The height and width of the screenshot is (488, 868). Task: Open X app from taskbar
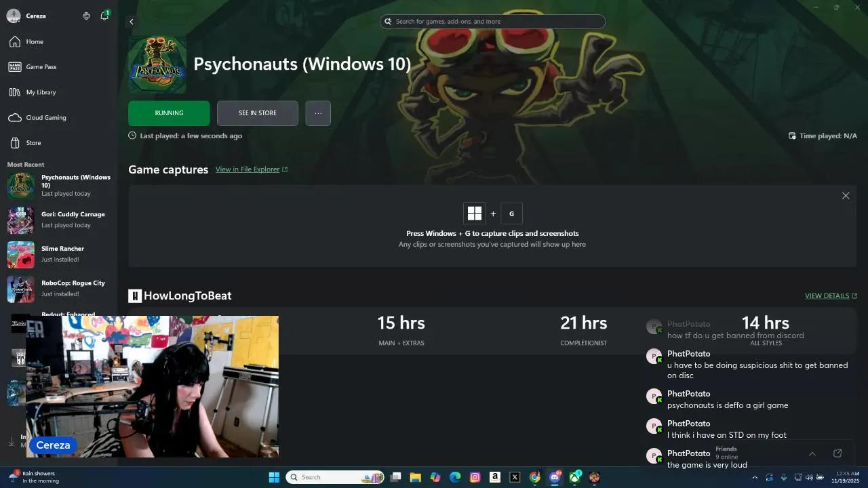pyautogui.click(x=515, y=477)
